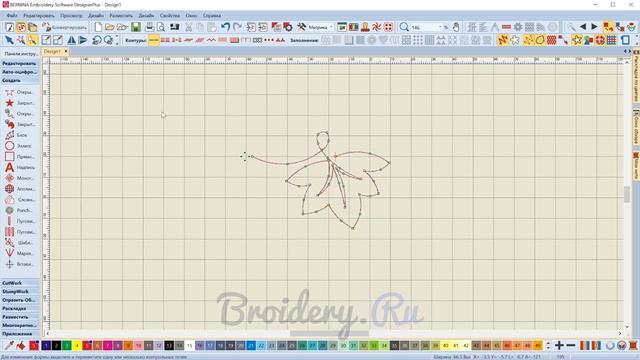
Task: Select blue color swatch 21
Action: [x=251, y=346]
